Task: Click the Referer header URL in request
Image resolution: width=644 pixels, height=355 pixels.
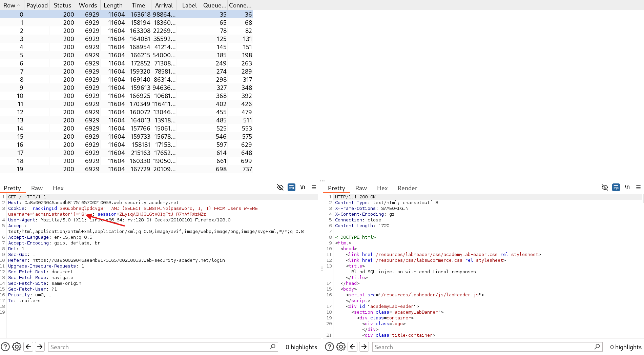Action: (x=129, y=260)
